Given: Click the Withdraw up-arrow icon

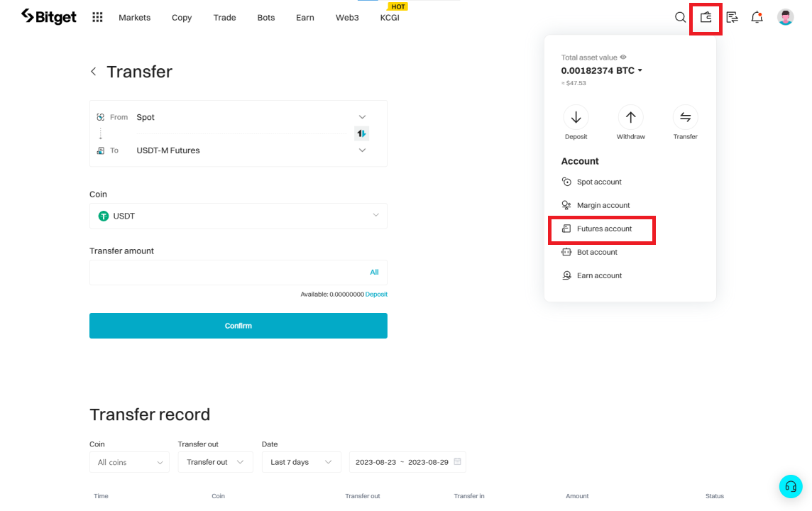Looking at the screenshot, I should (630, 118).
